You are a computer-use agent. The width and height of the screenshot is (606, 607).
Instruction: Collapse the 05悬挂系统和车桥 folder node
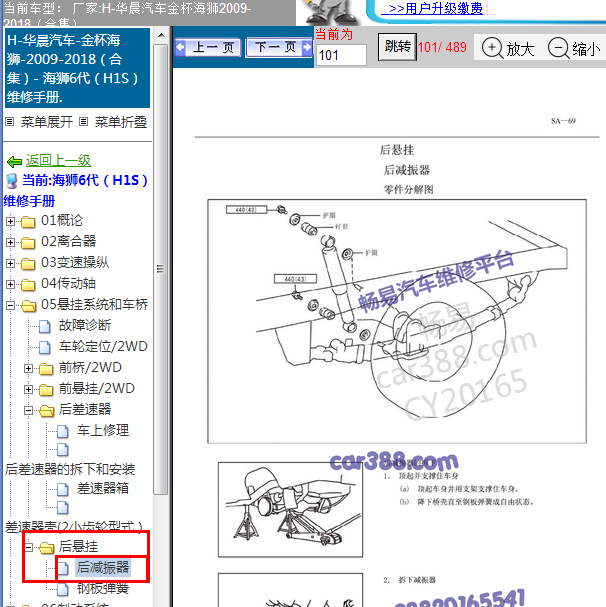click(x=10, y=305)
